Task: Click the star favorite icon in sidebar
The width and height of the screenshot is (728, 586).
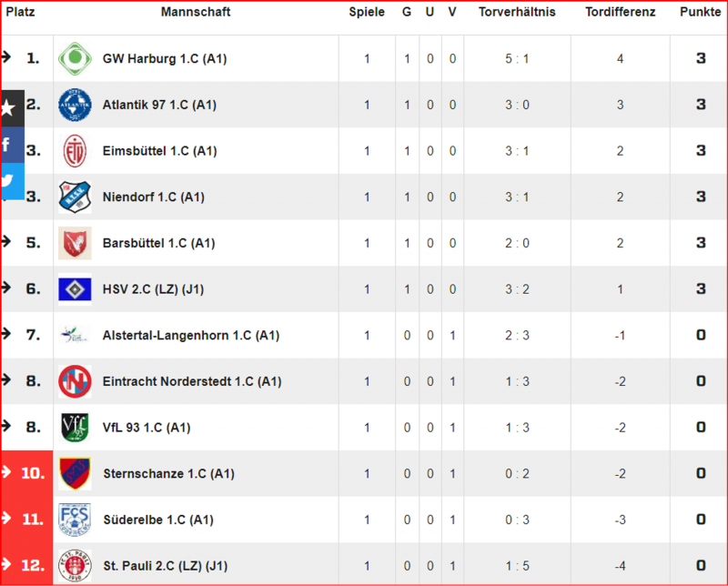Action: point(9,108)
